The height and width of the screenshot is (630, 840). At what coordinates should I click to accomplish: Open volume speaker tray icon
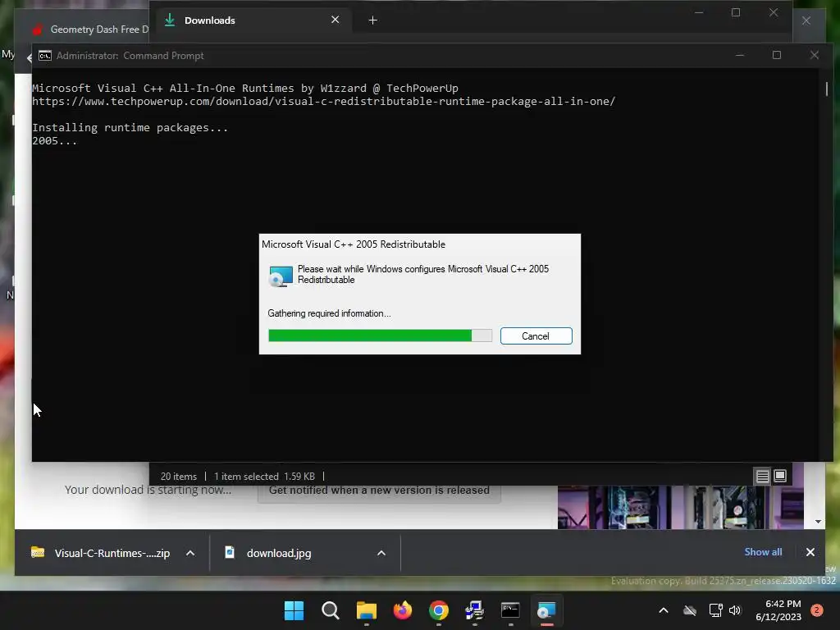[x=735, y=610]
